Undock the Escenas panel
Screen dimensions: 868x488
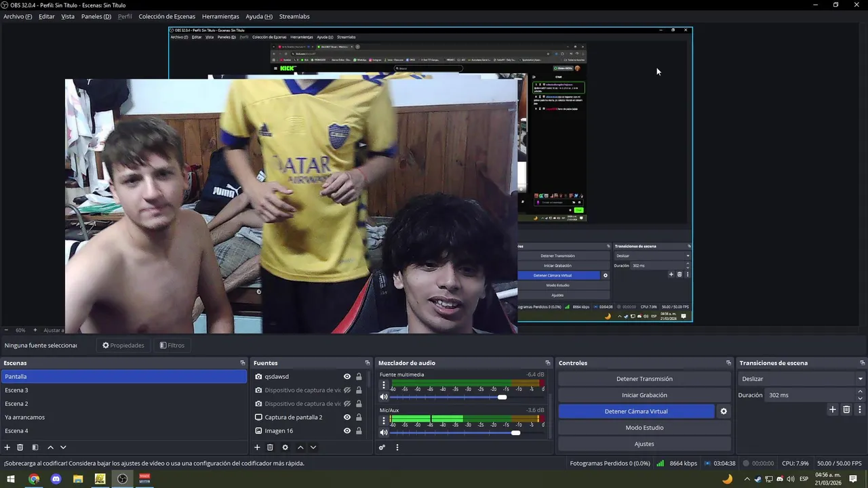243,363
